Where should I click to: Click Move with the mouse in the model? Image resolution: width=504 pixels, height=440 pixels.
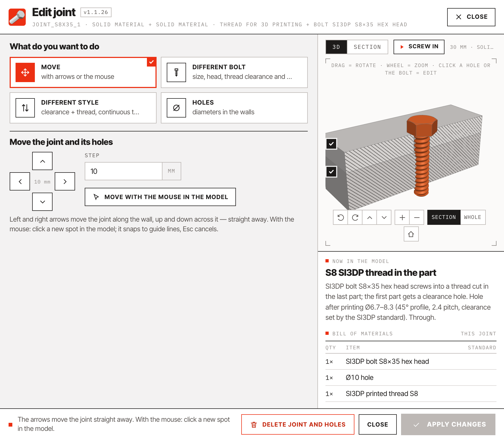[x=160, y=197]
